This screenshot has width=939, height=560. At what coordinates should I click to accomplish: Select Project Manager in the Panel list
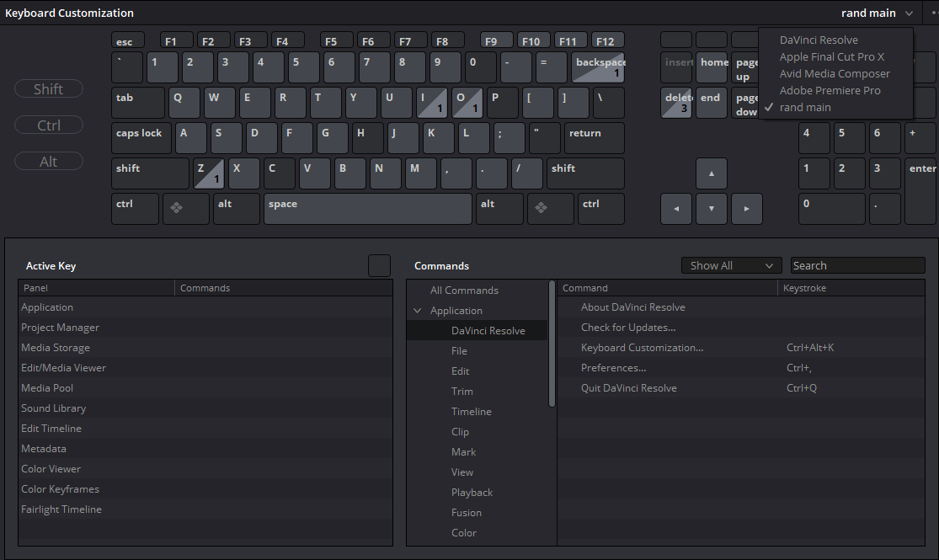[x=205, y=328]
